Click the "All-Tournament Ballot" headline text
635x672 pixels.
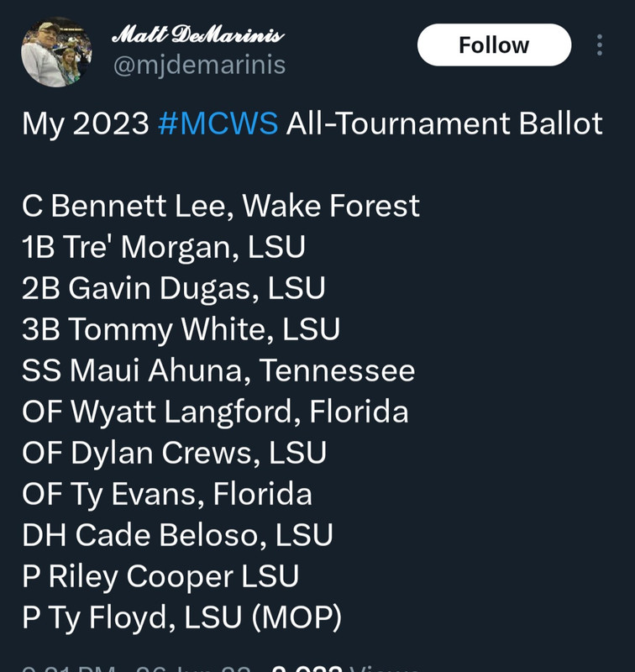444,123
